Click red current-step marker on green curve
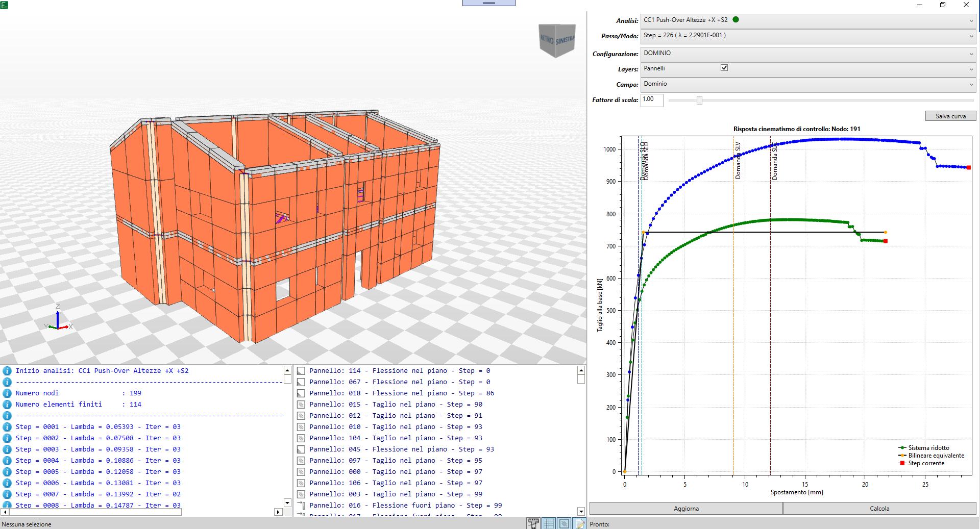 coord(886,241)
